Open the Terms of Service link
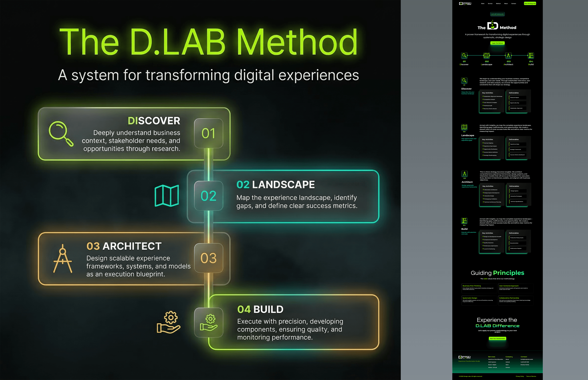 (531, 376)
